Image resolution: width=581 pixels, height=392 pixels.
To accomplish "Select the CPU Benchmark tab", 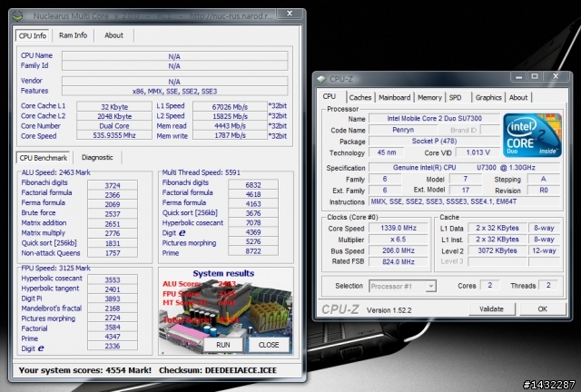I will (x=44, y=158).
